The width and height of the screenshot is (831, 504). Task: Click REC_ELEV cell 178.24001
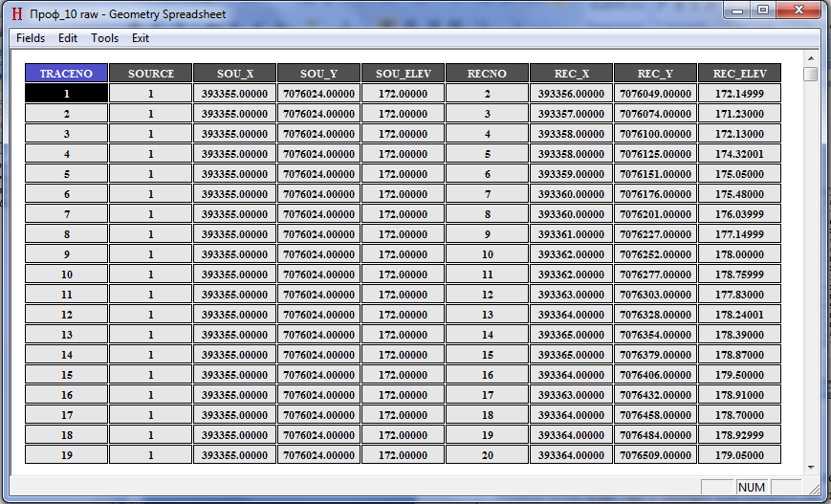[740, 315]
